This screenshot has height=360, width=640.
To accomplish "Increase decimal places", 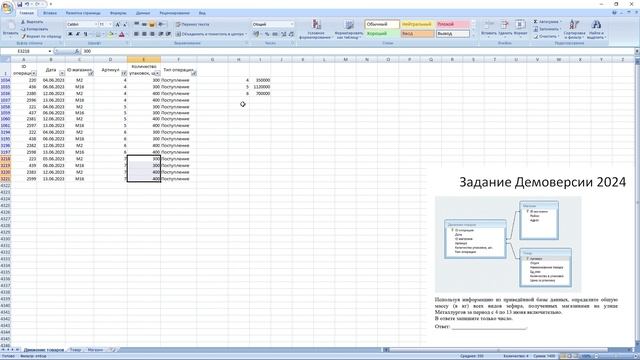I will coord(284,34).
